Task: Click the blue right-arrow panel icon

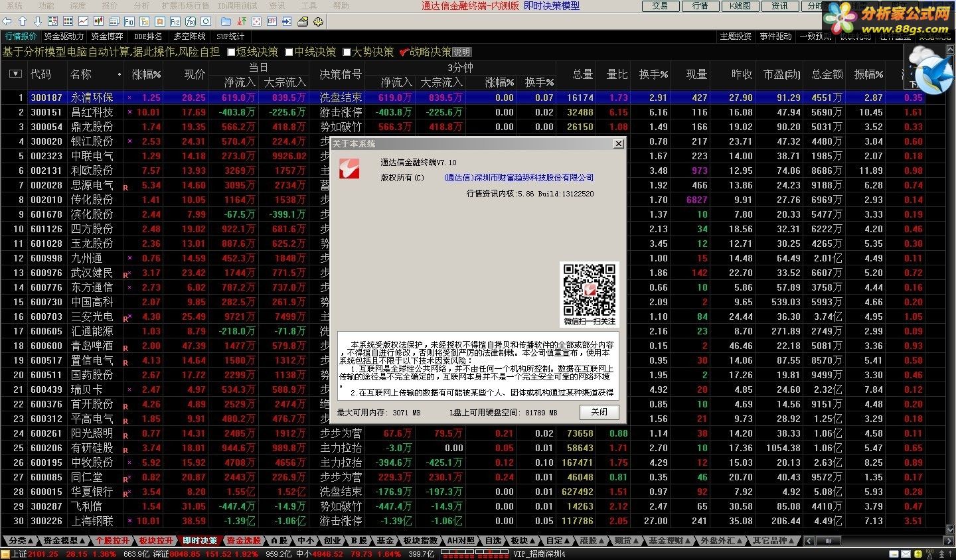Action: (287, 22)
